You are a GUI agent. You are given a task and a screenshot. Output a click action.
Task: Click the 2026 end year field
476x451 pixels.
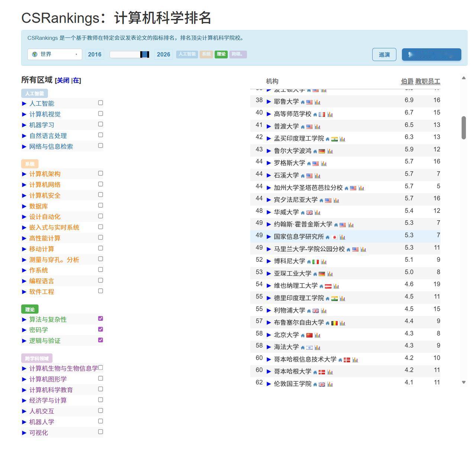pyautogui.click(x=163, y=54)
